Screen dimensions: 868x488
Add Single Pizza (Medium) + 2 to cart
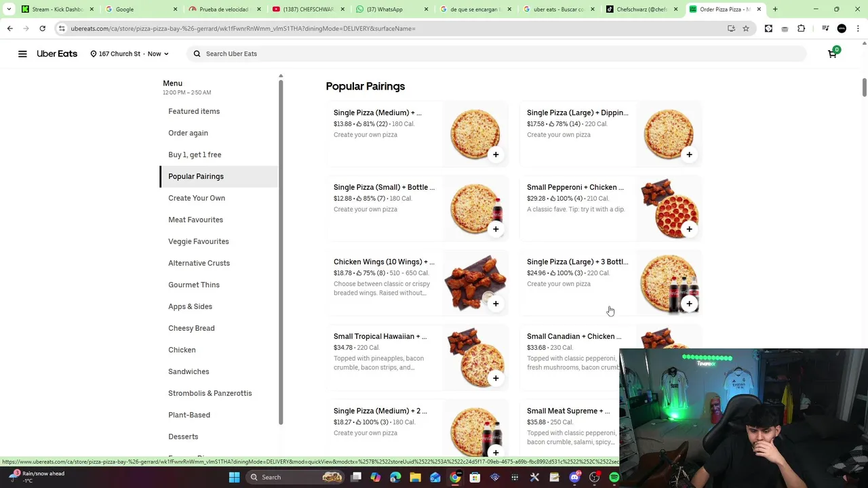click(x=496, y=452)
